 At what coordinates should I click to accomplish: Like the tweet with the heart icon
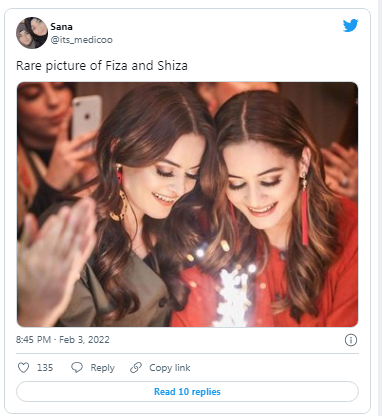click(23, 368)
